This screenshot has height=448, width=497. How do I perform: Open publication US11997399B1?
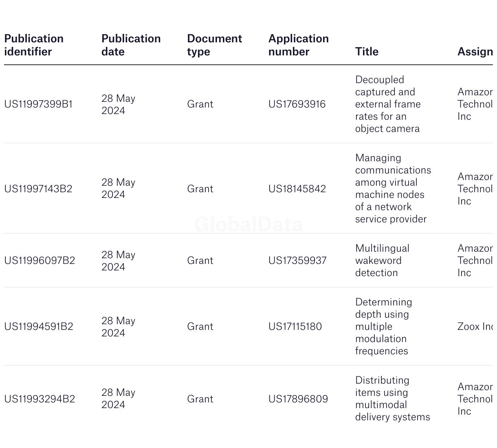coord(38,104)
